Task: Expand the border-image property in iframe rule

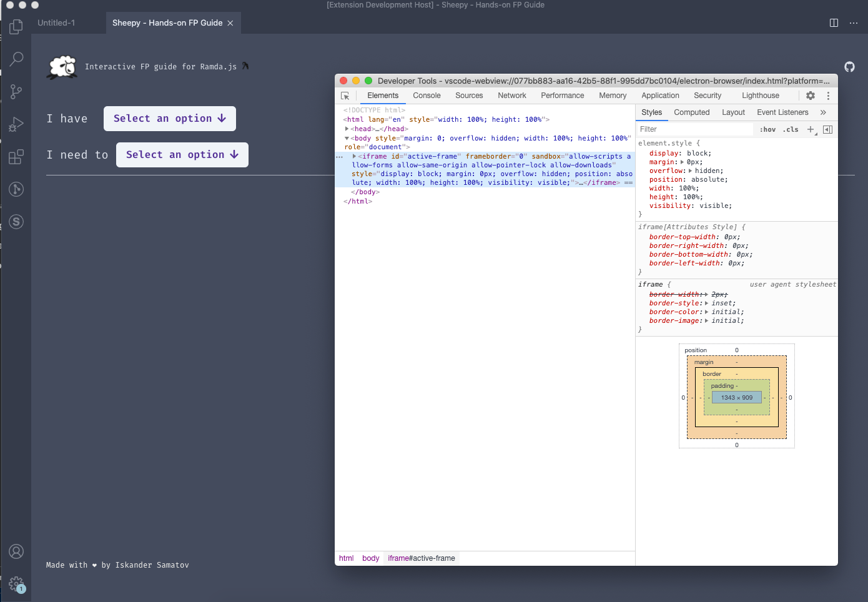Action: 707,320
